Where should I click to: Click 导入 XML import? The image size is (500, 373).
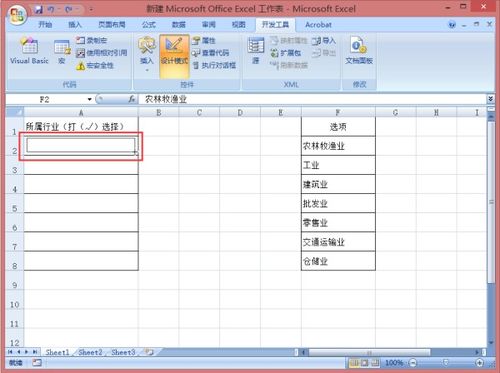[x=323, y=40]
